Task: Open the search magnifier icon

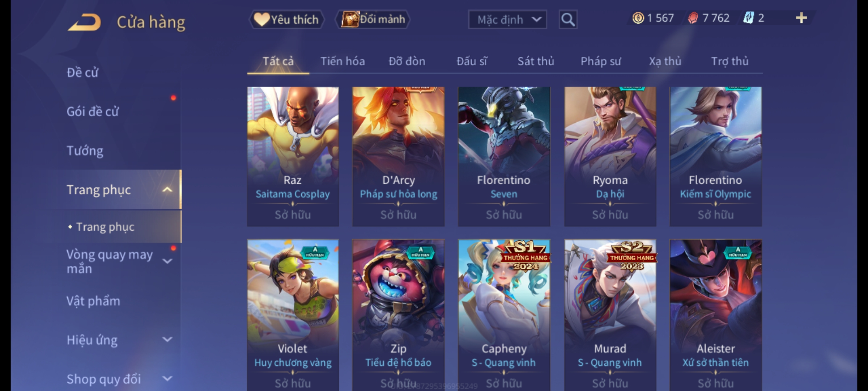Action: click(x=568, y=20)
